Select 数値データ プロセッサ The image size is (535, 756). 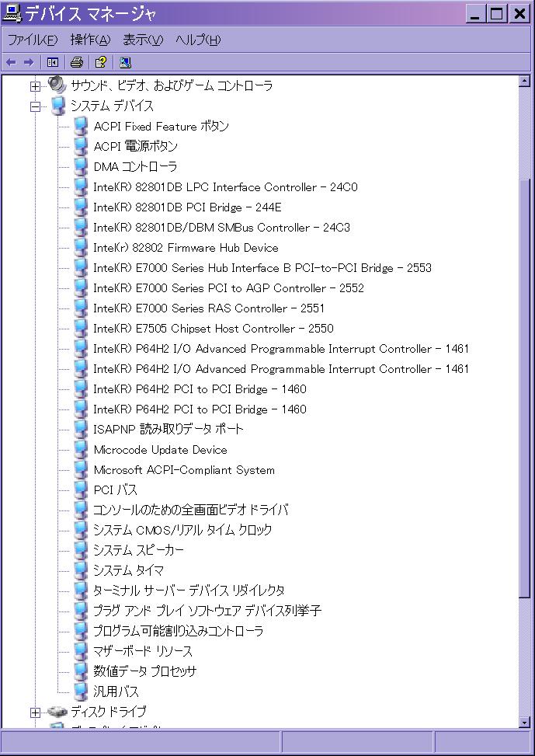click(x=144, y=671)
